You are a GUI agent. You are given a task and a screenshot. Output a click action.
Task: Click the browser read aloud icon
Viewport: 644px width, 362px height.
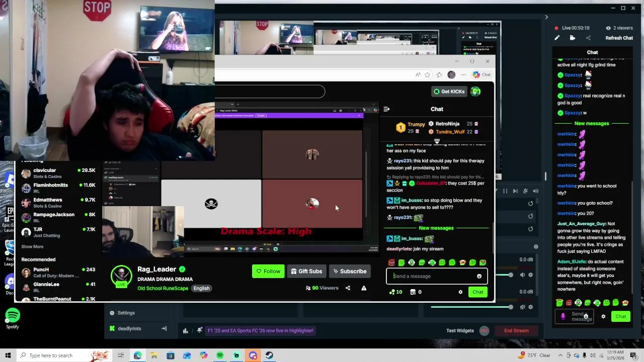[x=418, y=75]
